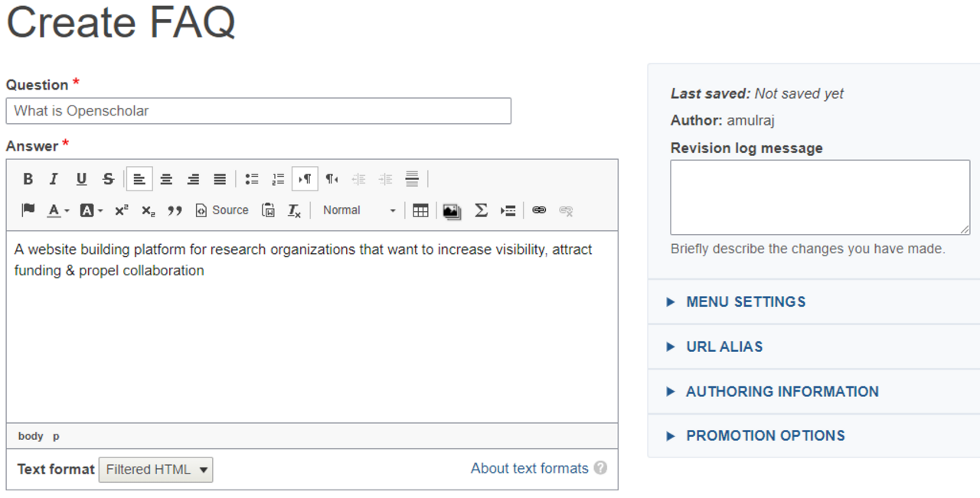Switch editor to Source view
Screen dimensions: 980x498
pos(222,210)
